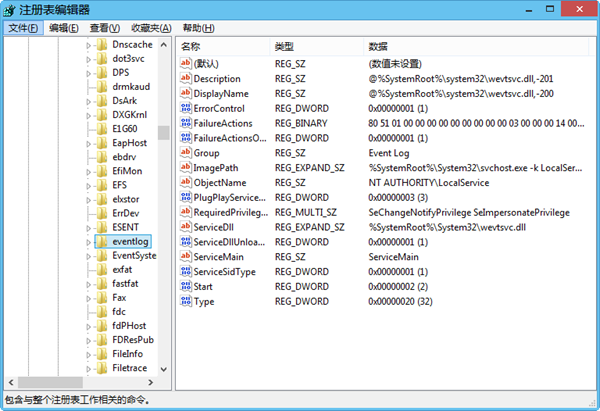Click the '0x00000020 (32)' data value
Viewport: 600px width, 411px height.
(400, 302)
